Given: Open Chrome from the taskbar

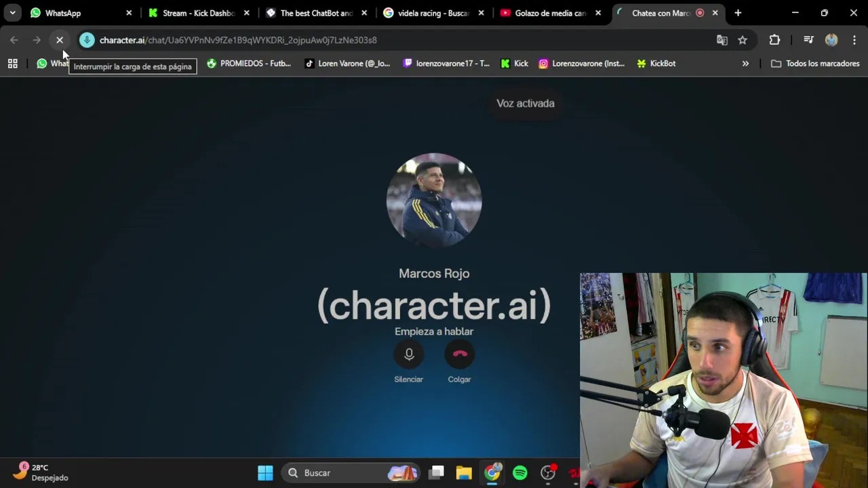Looking at the screenshot, I should coord(492,473).
